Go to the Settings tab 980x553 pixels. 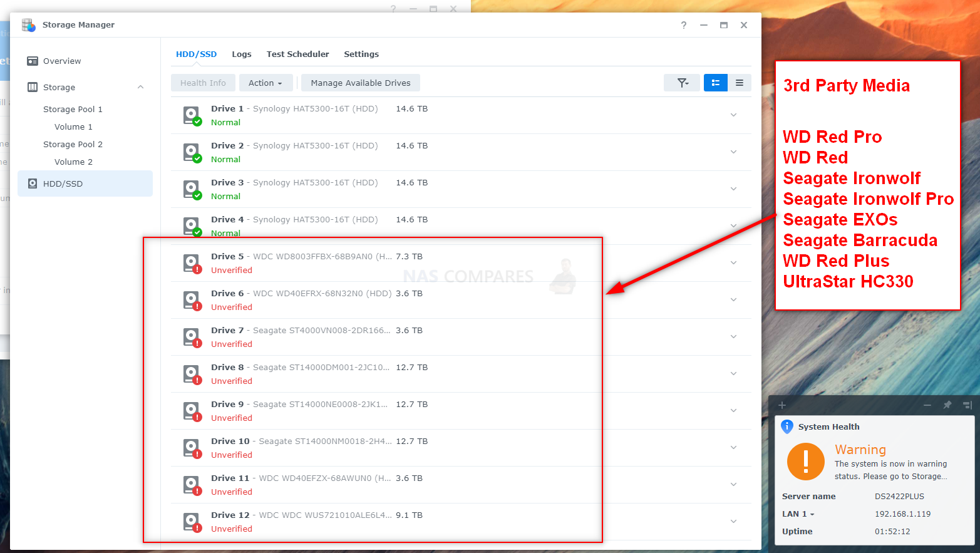pyautogui.click(x=361, y=54)
